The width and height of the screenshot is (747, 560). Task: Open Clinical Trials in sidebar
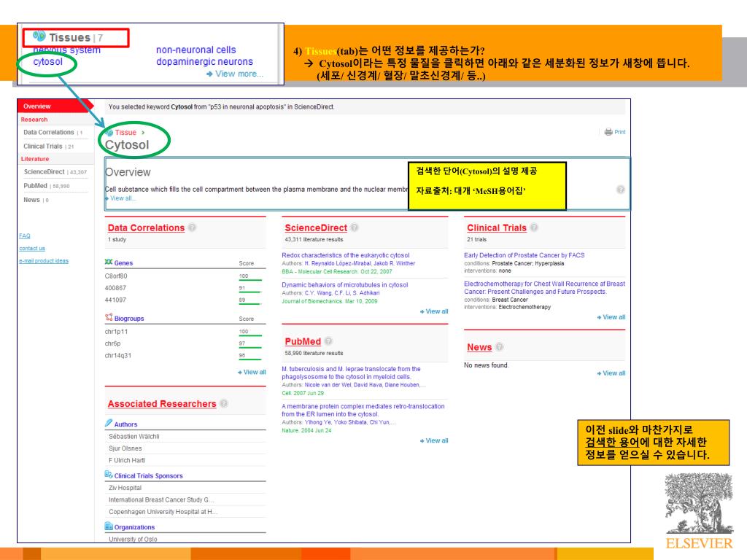coord(48,146)
